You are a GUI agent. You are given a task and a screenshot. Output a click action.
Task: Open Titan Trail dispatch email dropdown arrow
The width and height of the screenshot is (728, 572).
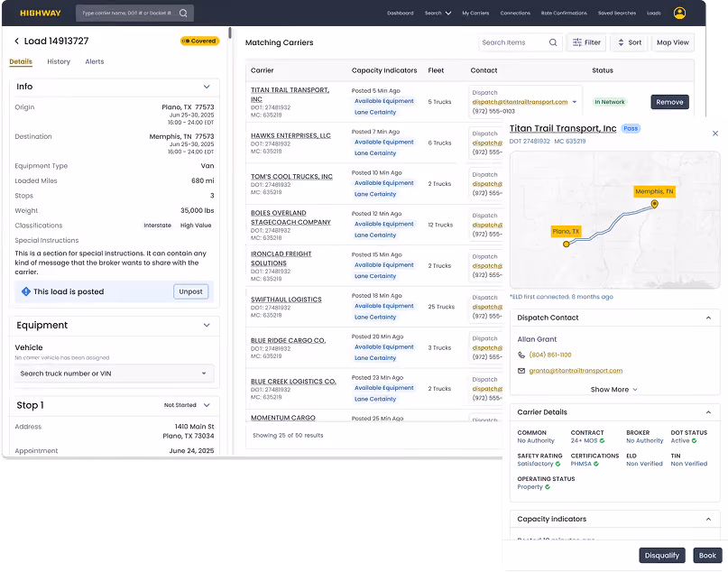575,102
